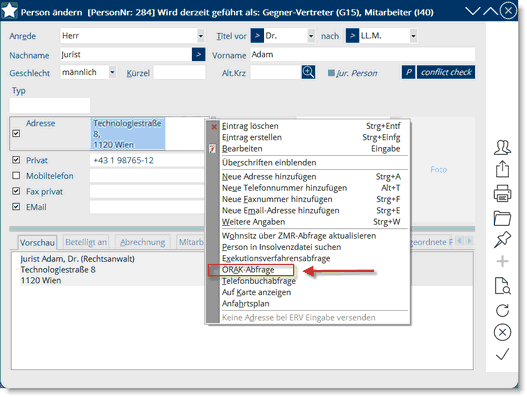The width and height of the screenshot is (527, 397).
Task: Click the Typ input field
Action: (50, 106)
